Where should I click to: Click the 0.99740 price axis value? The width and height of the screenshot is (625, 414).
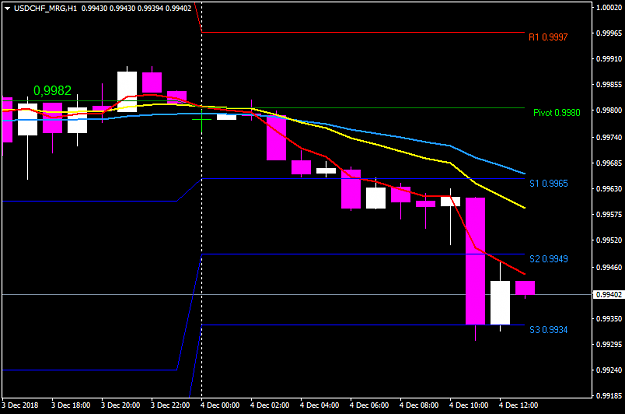[609, 137]
